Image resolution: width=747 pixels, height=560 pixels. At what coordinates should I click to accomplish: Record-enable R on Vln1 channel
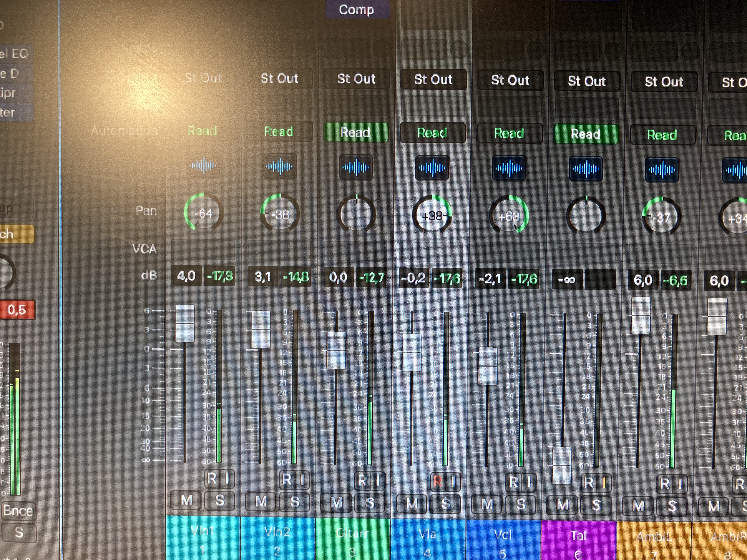click(x=212, y=478)
